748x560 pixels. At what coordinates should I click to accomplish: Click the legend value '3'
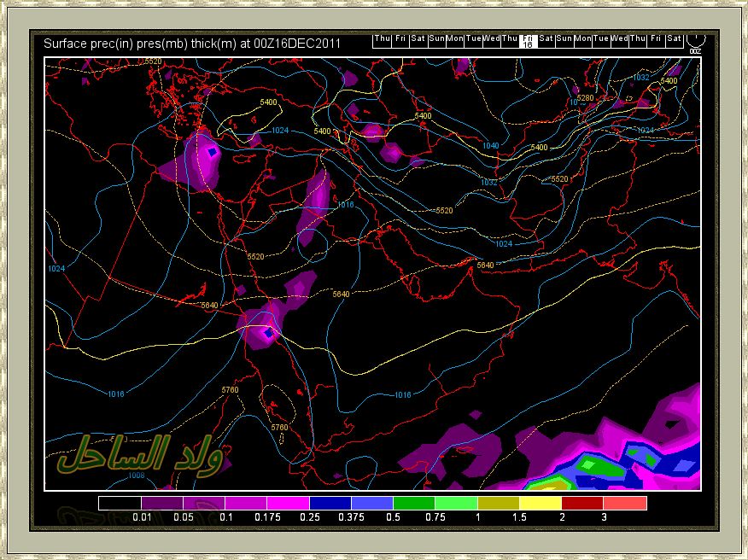click(604, 517)
